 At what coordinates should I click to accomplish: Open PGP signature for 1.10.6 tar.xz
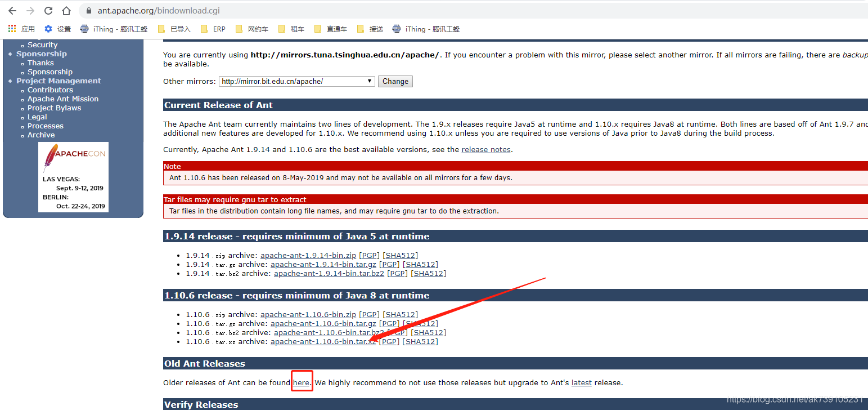pyautogui.click(x=389, y=342)
